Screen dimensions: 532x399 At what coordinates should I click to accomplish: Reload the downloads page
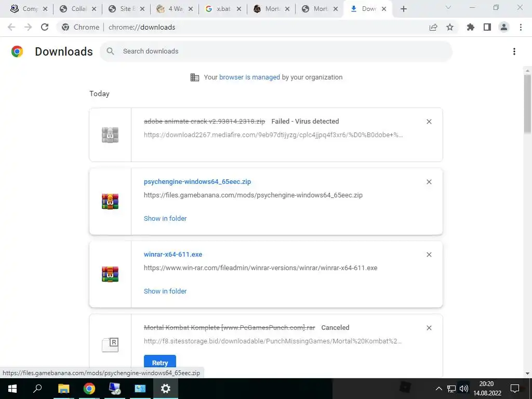45,27
